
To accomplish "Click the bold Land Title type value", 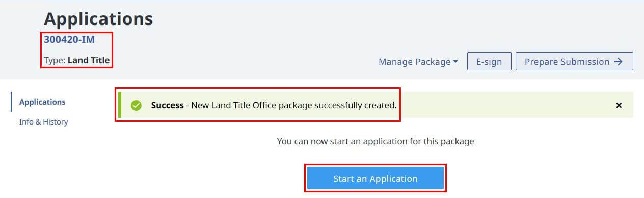I will 89,60.
